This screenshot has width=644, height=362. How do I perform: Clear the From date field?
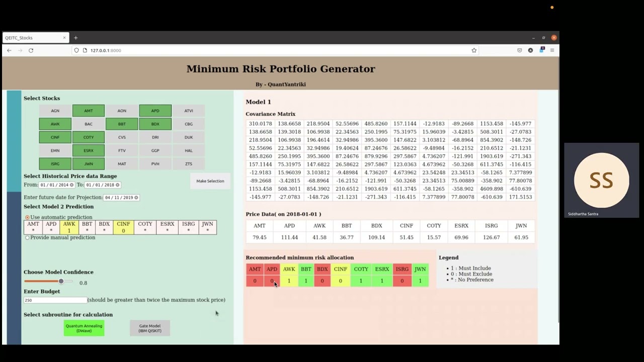pyautogui.click(x=72, y=185)
